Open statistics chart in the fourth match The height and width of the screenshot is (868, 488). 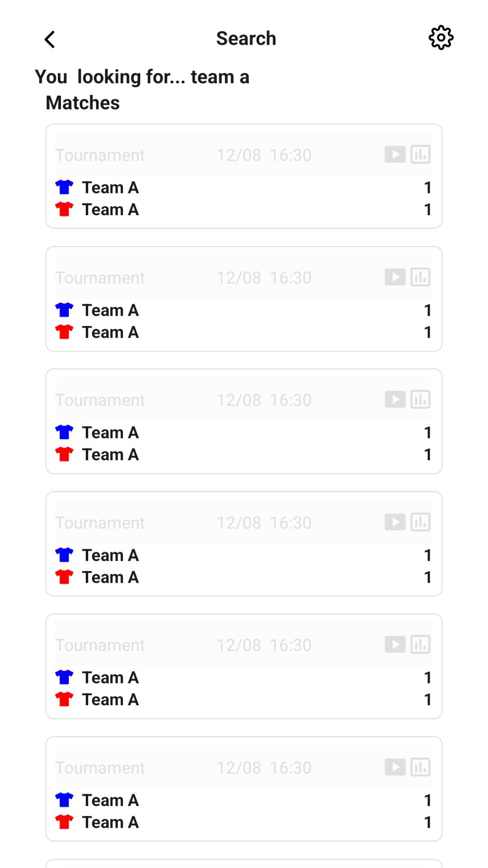(420, 522)
